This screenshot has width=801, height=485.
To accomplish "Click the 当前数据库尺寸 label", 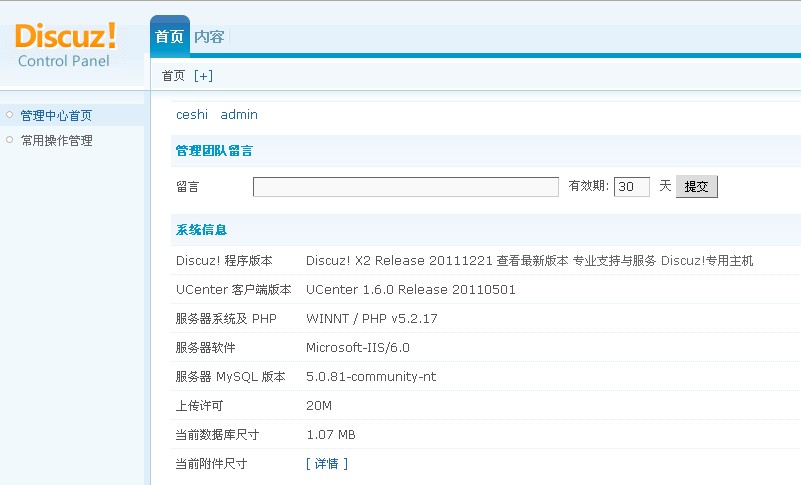I will click(x=217, y=435).
